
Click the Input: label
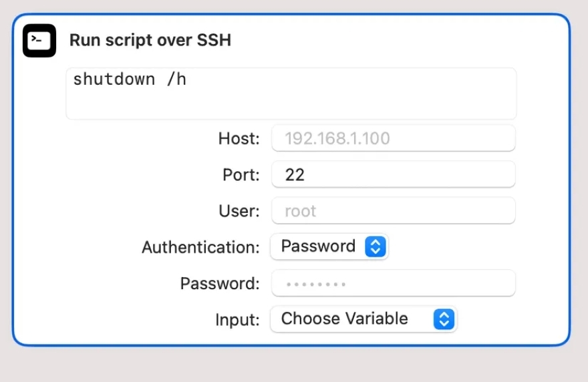click(237, 319)
